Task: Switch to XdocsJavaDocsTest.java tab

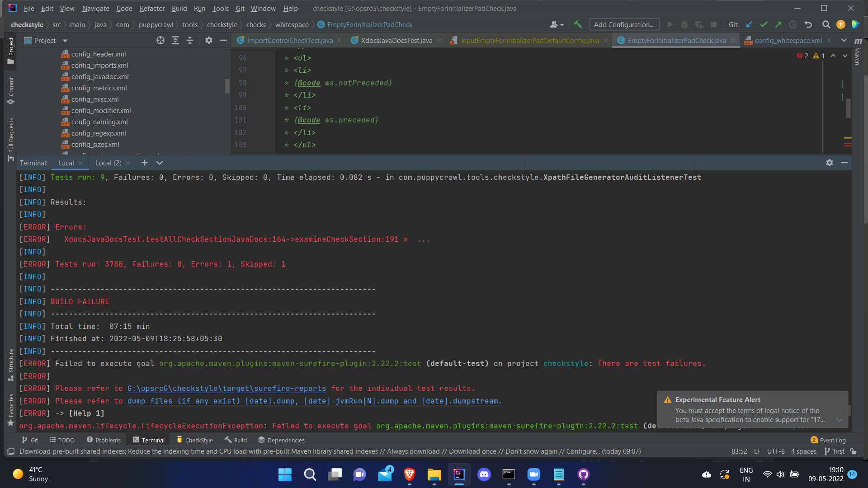Action: point(396,41)
